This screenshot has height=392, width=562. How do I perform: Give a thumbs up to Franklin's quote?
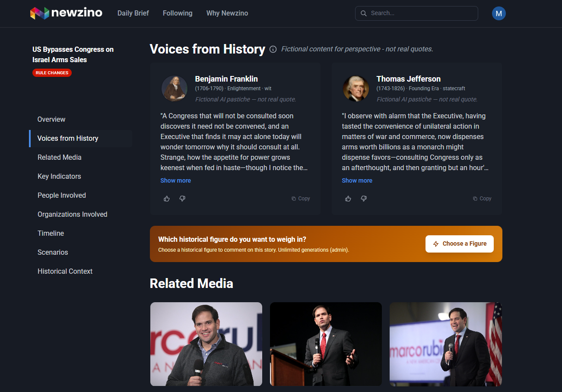tap(167, 199)
